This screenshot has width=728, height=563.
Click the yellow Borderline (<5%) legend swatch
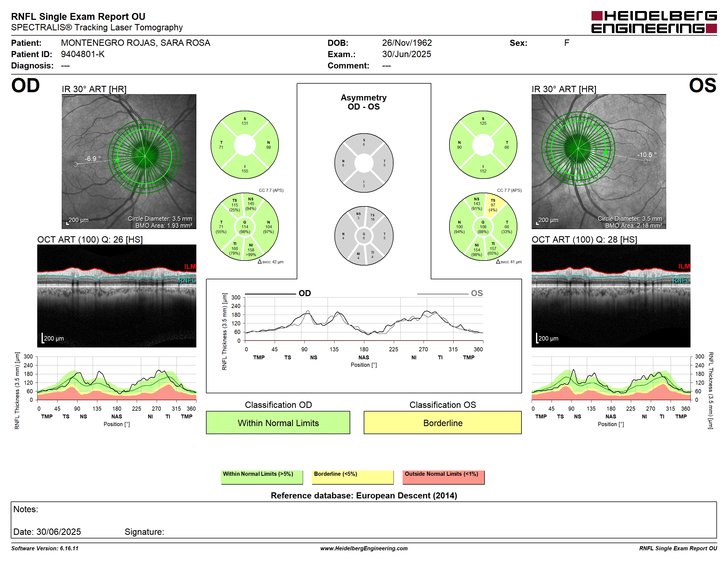click(353, 477)
